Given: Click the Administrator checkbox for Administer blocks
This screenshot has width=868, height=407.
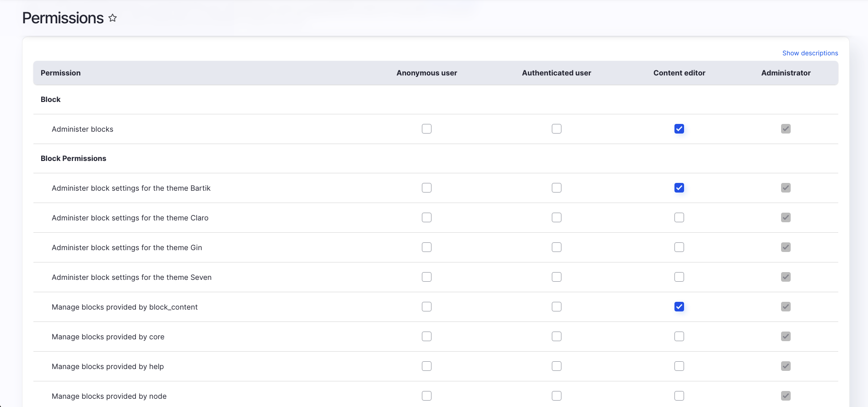Looking at the screenshot, I should coord(786,129).
